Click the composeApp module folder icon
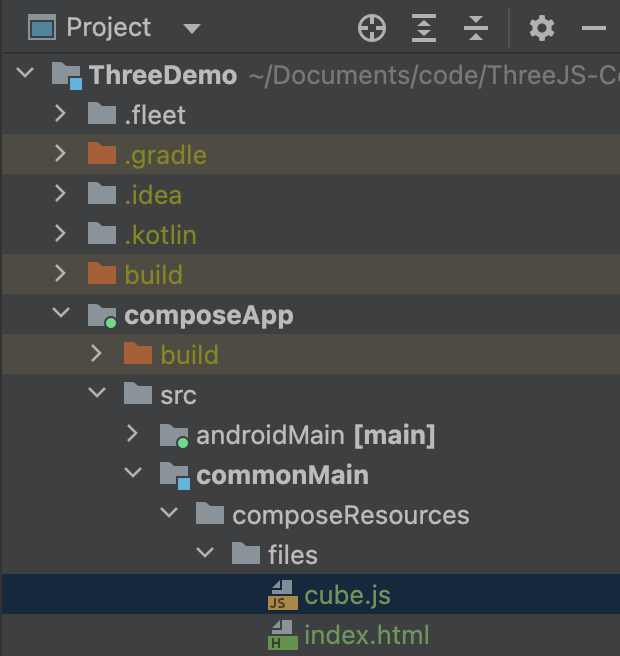The image size is (620, 656). (102, 316)
